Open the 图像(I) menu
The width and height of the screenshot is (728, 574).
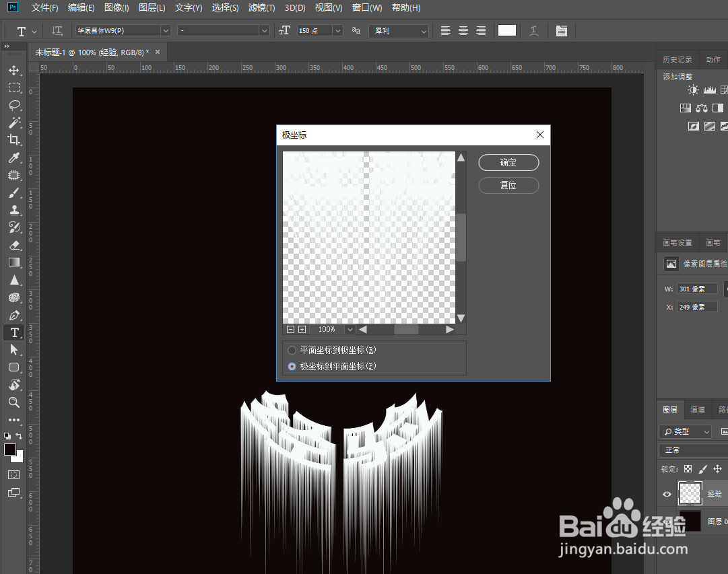[x=117, y=8]
